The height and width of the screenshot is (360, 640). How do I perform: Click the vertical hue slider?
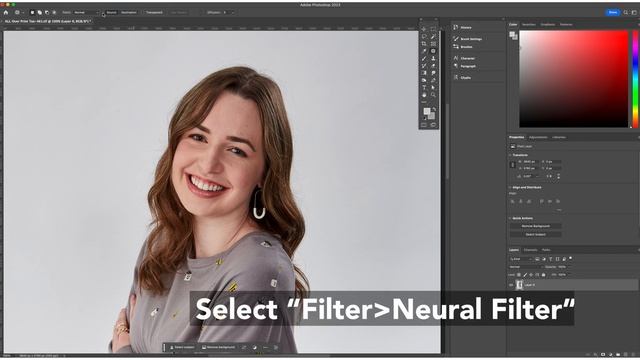pos(636,79)
